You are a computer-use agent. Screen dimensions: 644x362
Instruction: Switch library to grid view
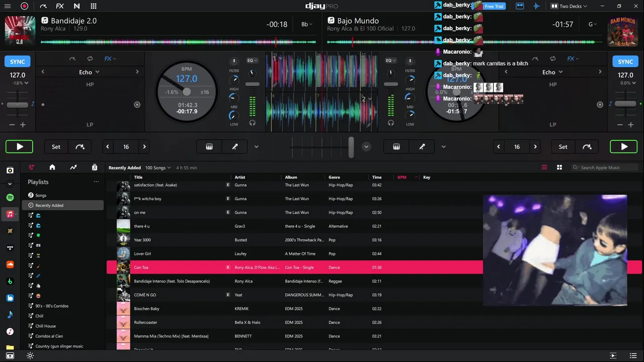[x=559, y=167]
